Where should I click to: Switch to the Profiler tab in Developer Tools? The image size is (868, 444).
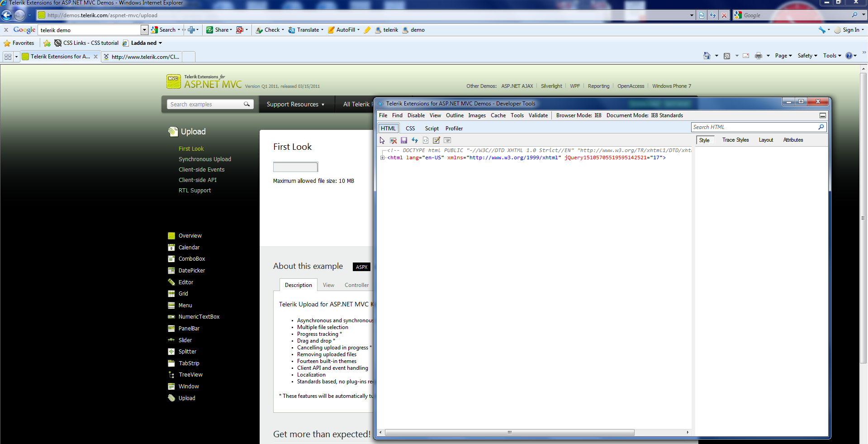[454, 129]
